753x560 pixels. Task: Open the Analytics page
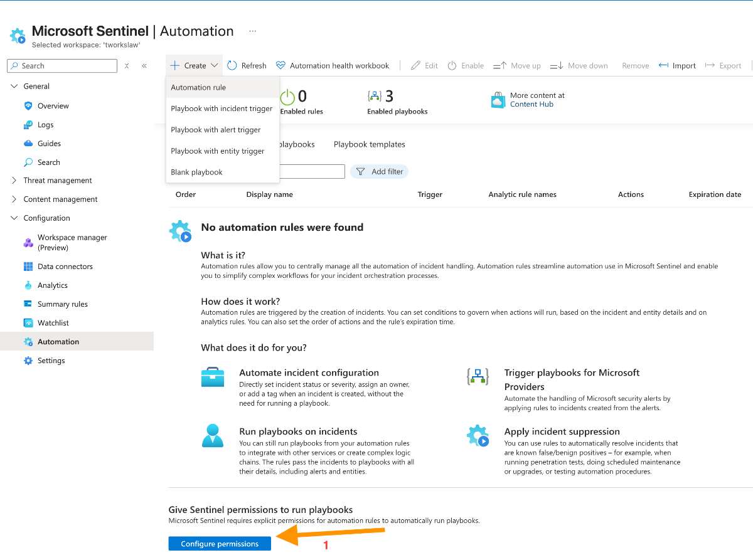tap(51, 285)
